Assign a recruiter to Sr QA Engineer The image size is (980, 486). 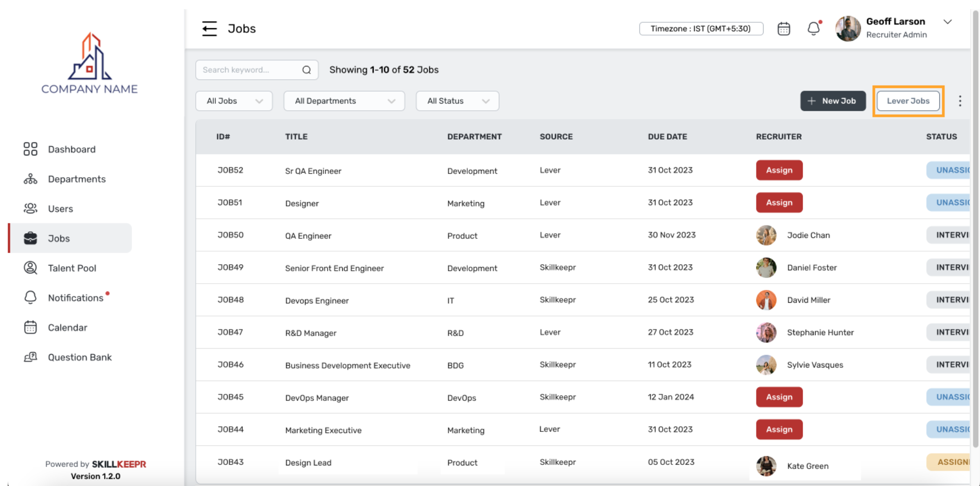click(x=779, y=170)
